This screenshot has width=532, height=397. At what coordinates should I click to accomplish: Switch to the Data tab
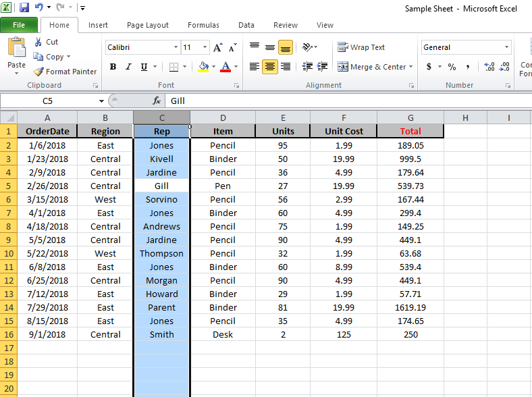click(x=246, y=25)
